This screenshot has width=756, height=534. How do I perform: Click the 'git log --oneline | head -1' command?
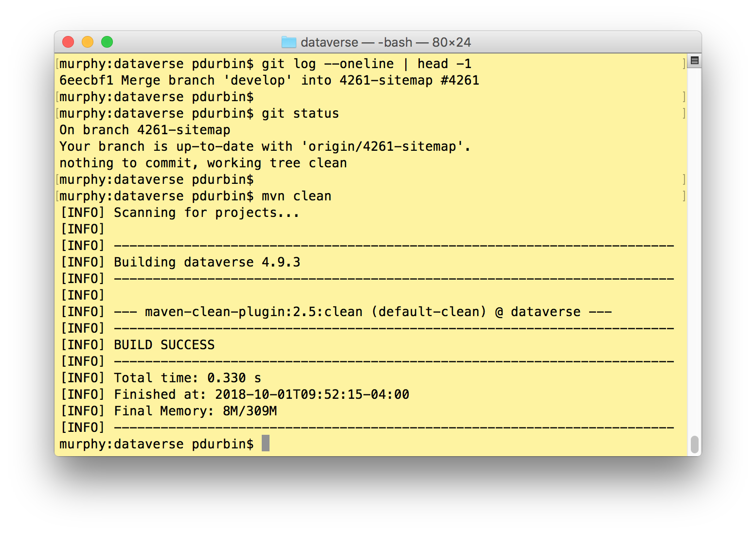366,64
